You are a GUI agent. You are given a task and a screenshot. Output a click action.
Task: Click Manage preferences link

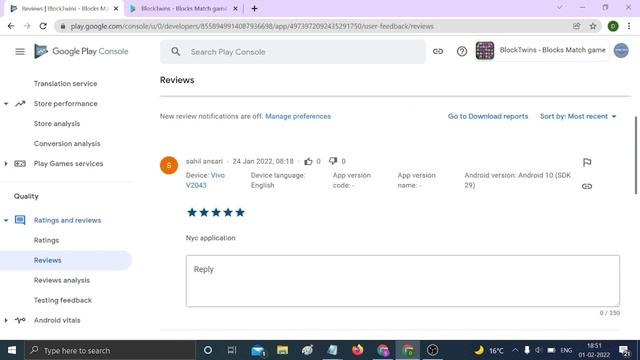[x=298, y=116]
